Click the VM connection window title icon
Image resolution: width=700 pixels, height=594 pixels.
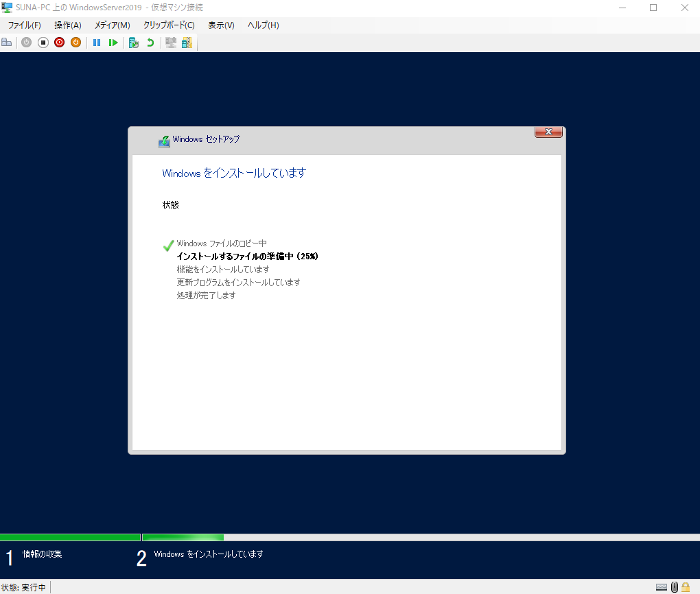(7, 8)
